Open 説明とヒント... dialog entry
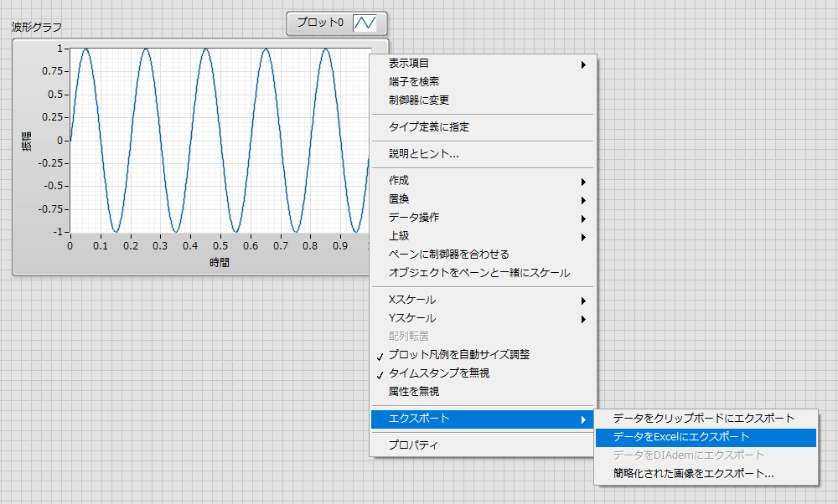This screenshot has width=838, height=504. [x=483, y=154]
